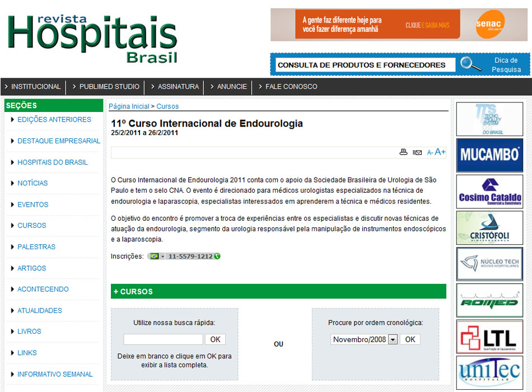The image size is (532, 392).
Task: Open the Informativo Semanal section
Action: click(55, 374)
